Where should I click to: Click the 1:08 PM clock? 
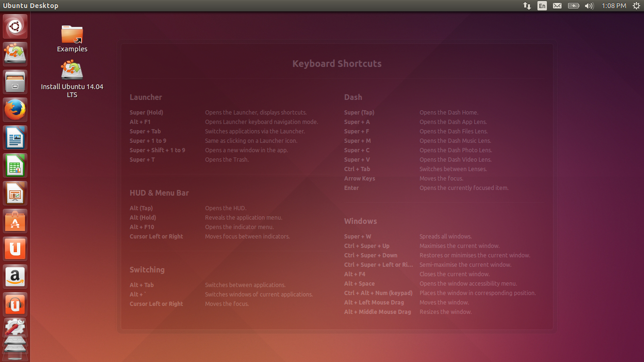(x=614, y=6)
